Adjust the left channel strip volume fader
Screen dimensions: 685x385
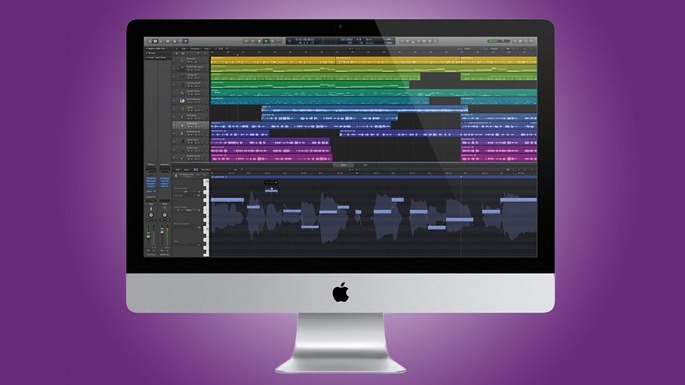click(149, 236)
